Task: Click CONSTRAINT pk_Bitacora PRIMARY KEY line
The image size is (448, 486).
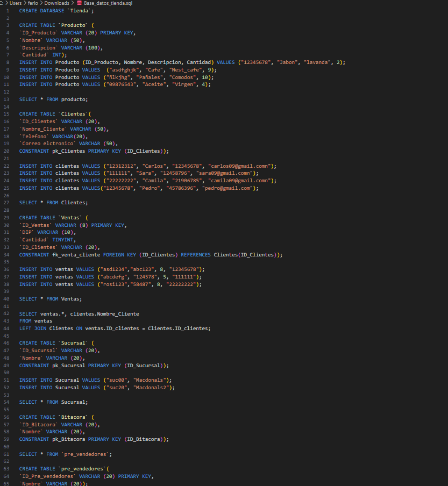Action: 94,439
